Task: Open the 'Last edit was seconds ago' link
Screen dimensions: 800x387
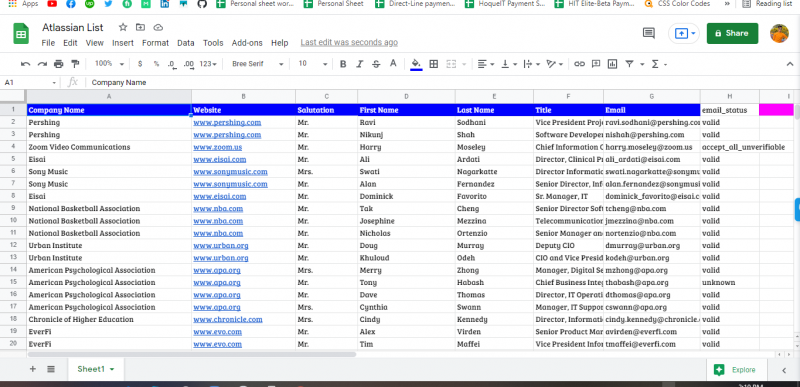Action: [x=349, y=43]
